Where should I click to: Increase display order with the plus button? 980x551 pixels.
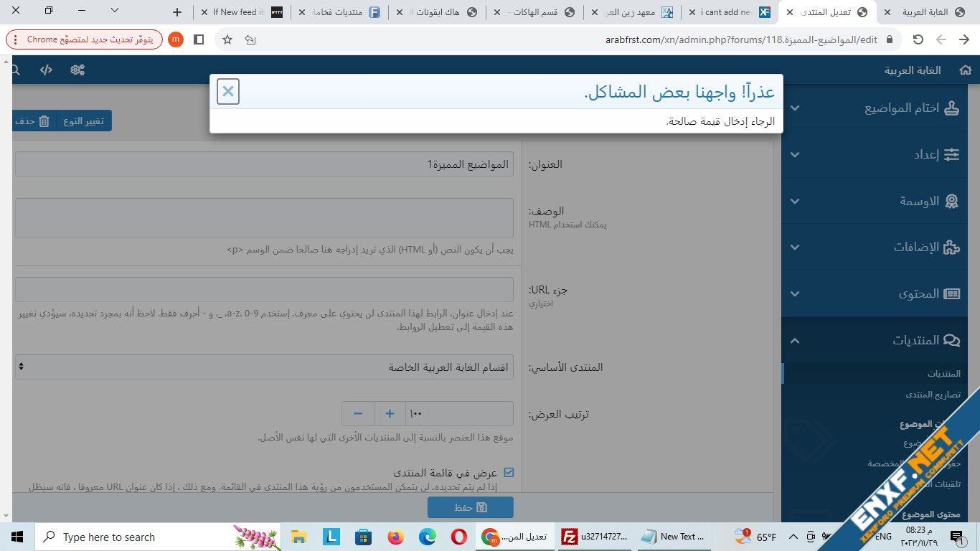390,414
